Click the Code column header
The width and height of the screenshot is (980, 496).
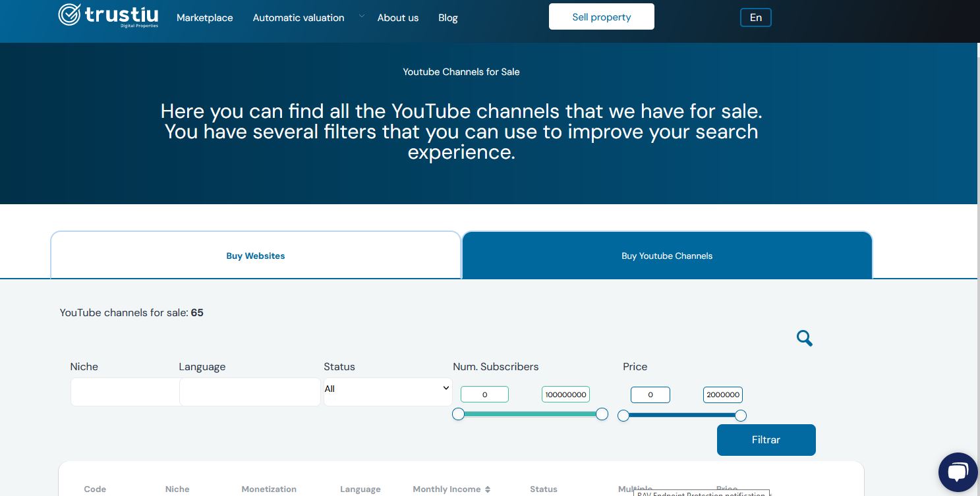(x=95, y=489)
